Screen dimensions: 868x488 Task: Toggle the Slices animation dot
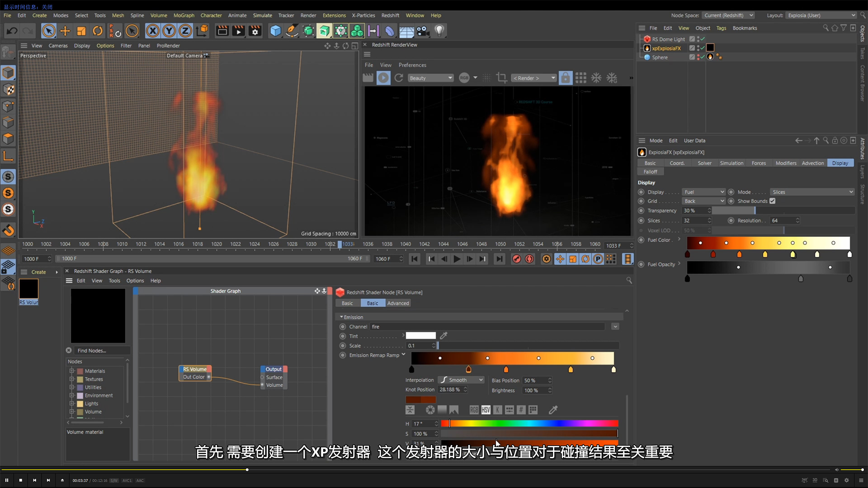click(641, 221)
